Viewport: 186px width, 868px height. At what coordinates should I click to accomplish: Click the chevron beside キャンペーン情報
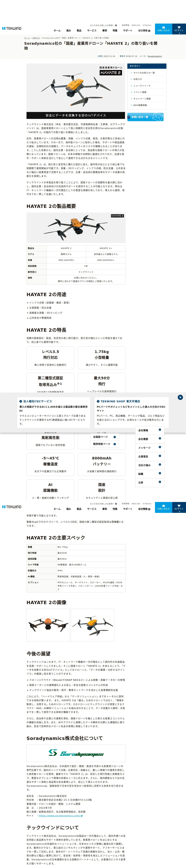(131, 99)
